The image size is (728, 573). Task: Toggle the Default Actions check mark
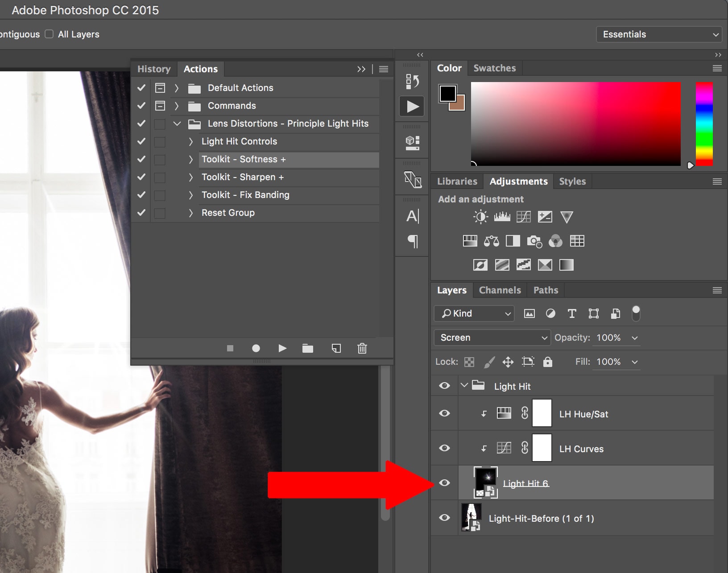141,88
